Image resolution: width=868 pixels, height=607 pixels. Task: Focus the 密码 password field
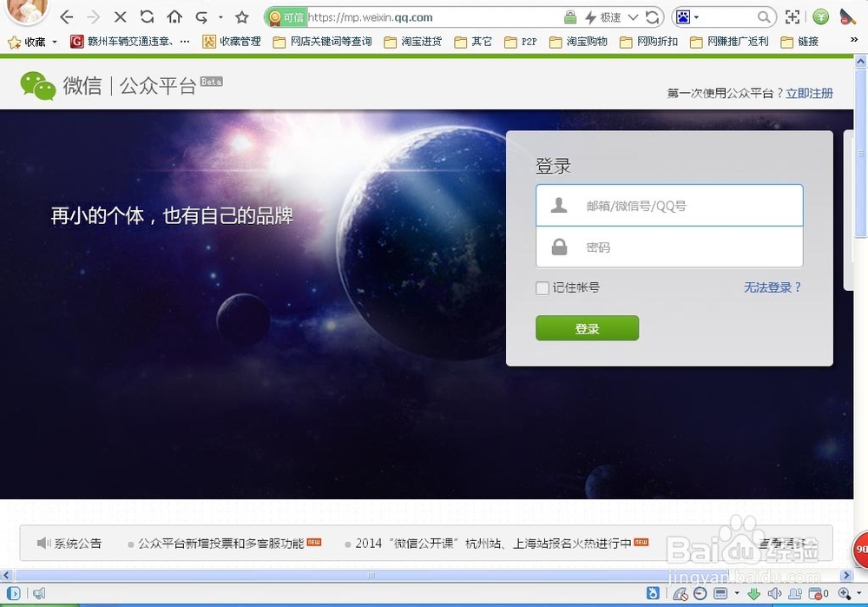[x=669, y=247]
